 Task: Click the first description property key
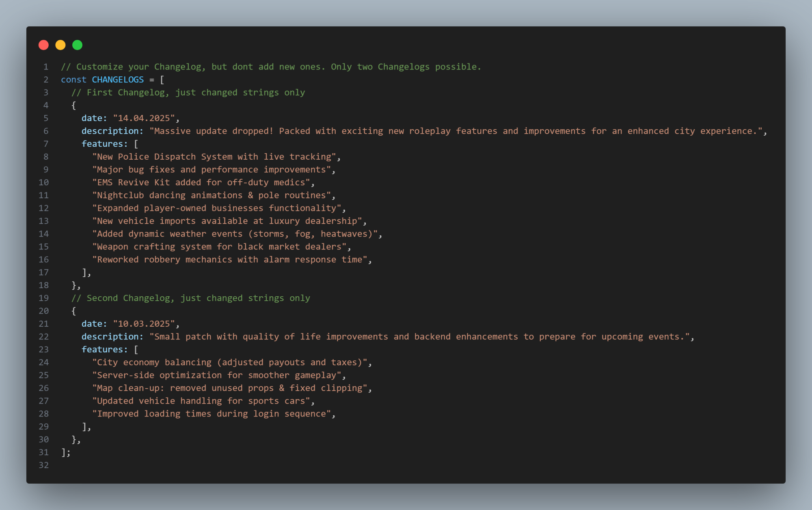point(112,131)
